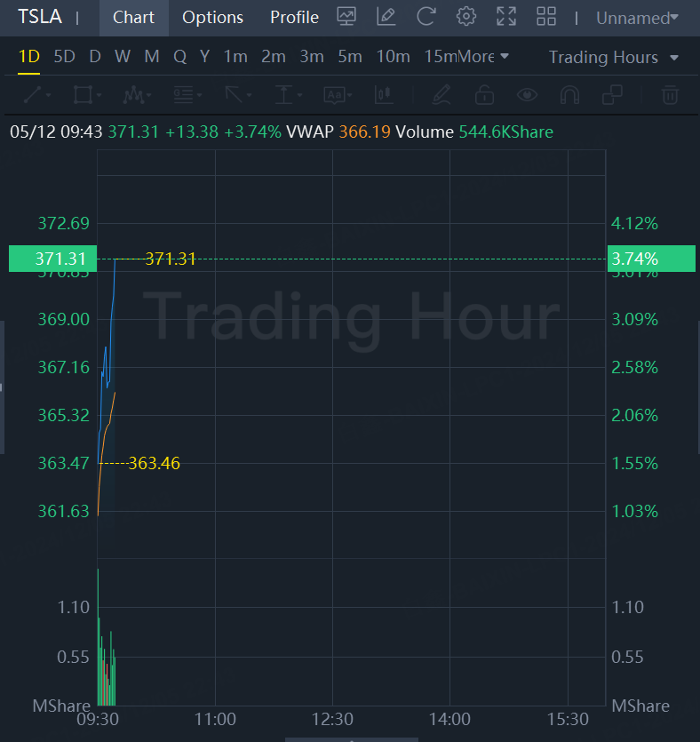Click the refresh chart icon

(x=426, y=17)
